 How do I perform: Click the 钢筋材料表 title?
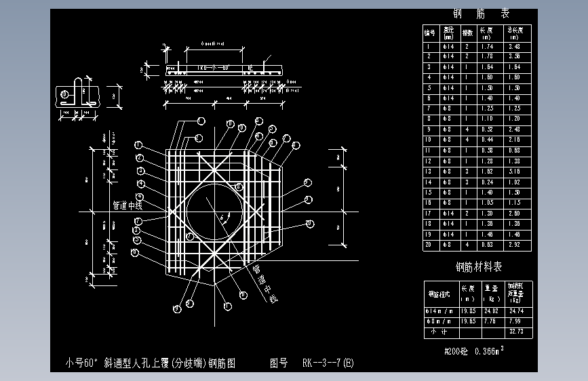[479, 267]
